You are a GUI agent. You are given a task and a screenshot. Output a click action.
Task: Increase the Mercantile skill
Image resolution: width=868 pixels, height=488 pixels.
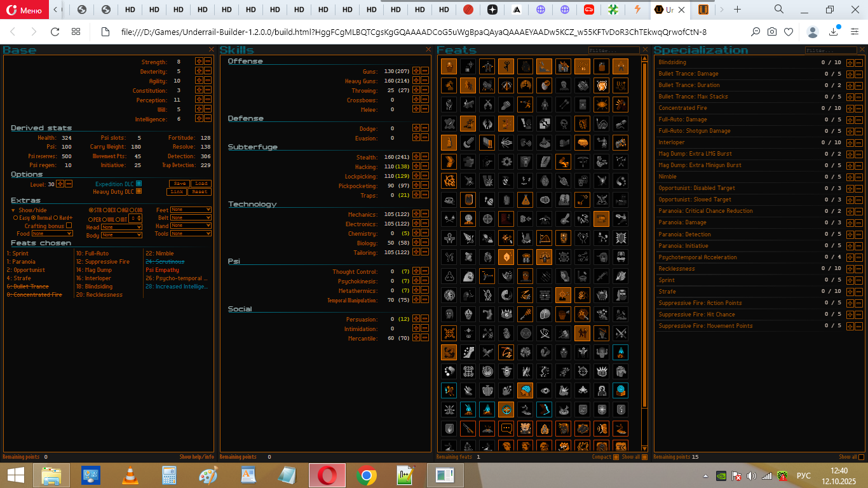tap(416, 338)
